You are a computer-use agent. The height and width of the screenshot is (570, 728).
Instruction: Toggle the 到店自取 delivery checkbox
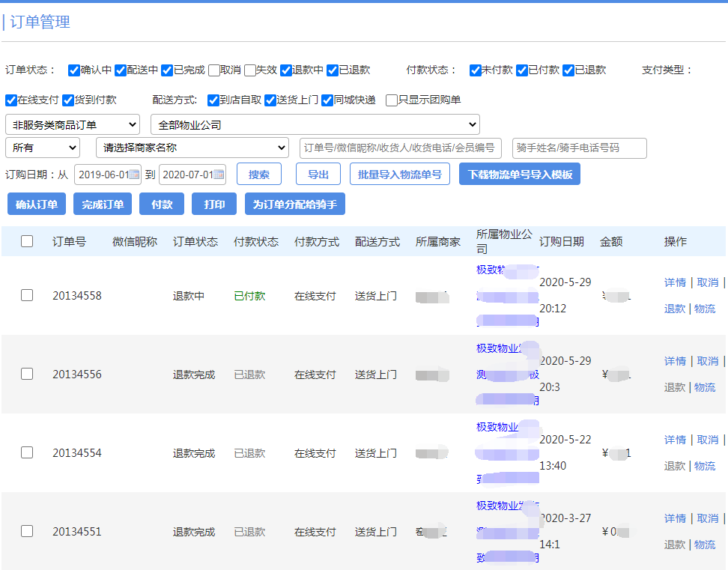tap(213, 100)
